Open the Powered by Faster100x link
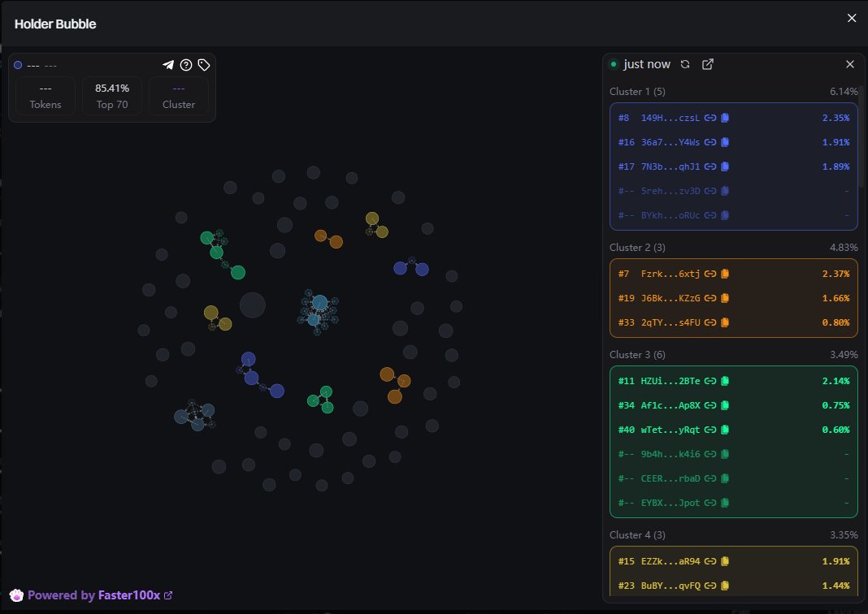The image size is (868, 614). [92, 595]
